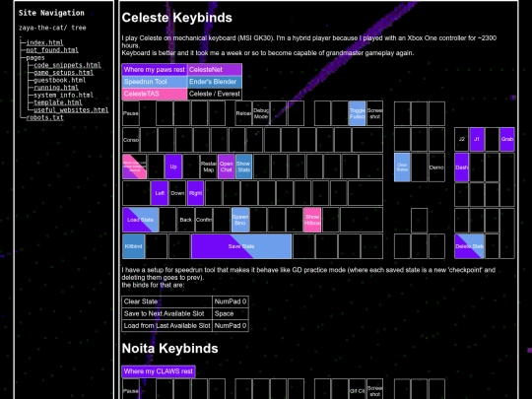532x399 pixels.
Task: Select the Ender's Blender legend cell
Action: click(x=215, y=82)
